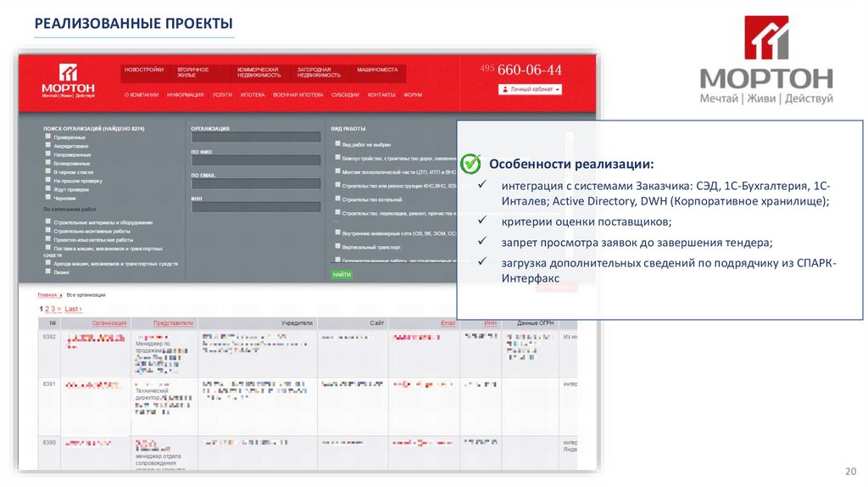Image resolution: width=868 pixels, height=487 pixels.
Task: Enable the В черном списке checkbox
Action: click(x=48, y=171)
